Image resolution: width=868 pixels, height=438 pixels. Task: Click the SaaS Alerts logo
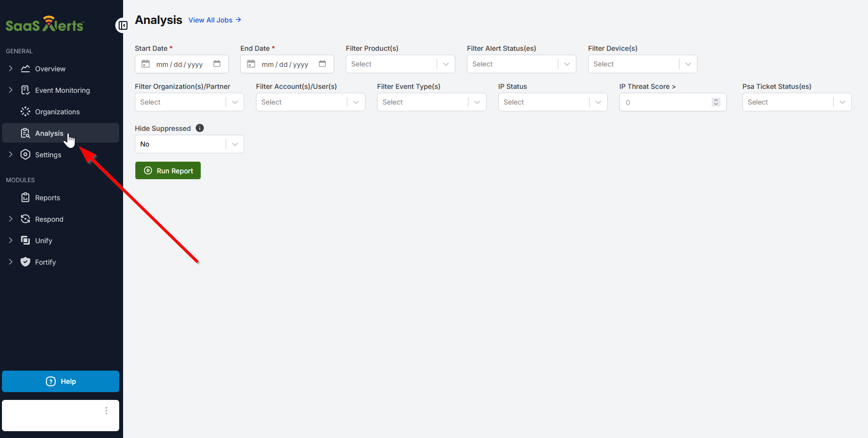coord(45,24)
